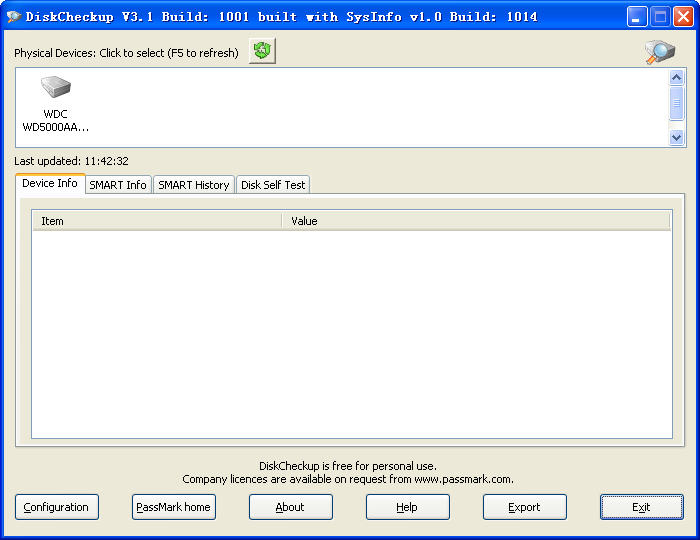Image resolution: width=700 pixels, height=540 pixels.
Task: Open the SMART History tab
Action: (193, 185)
